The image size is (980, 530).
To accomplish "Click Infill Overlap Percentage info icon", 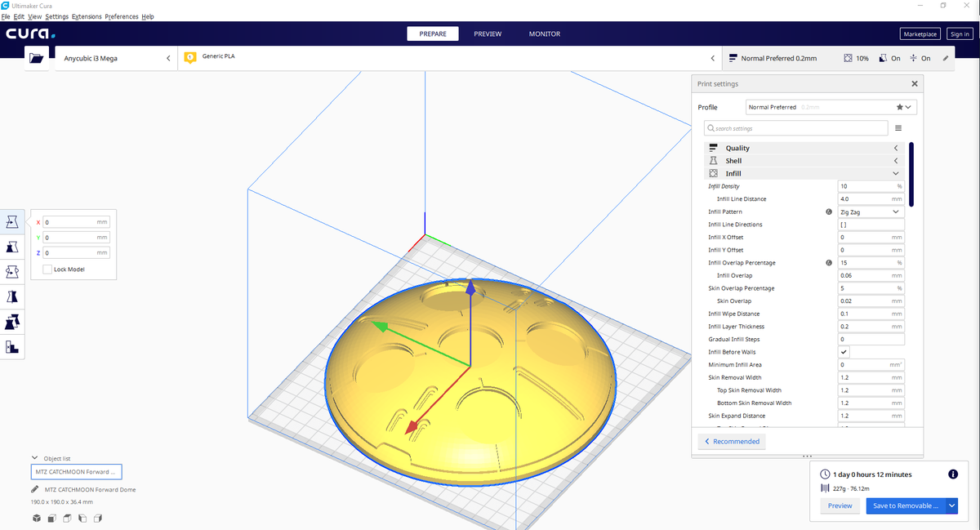I will coord(829,263).
